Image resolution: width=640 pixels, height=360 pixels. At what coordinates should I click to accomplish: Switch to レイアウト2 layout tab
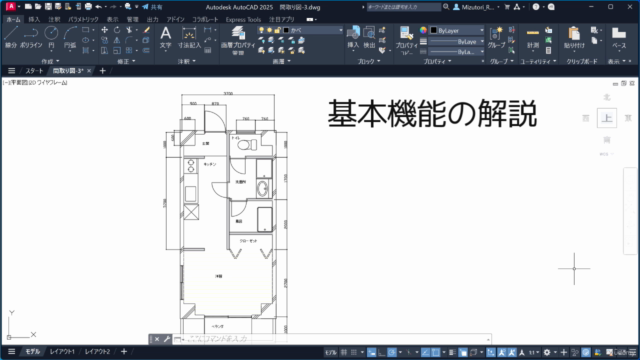97,351
